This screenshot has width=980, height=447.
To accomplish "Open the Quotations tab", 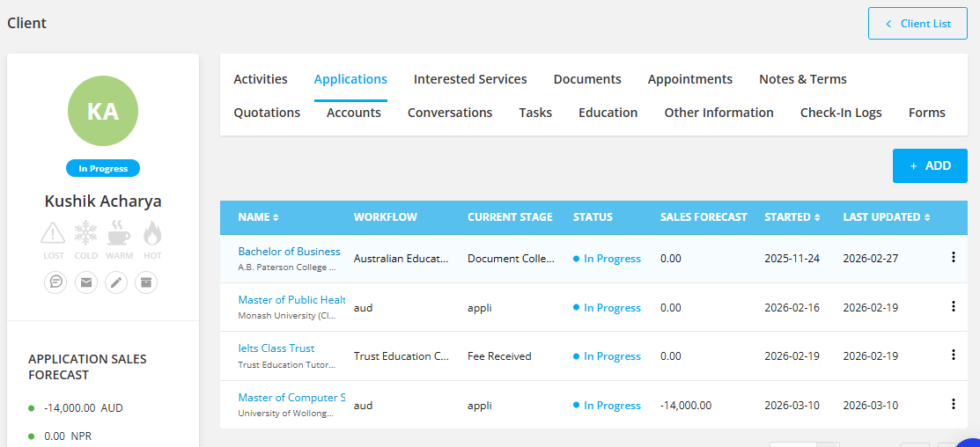I will pyautogui.click(x=267, y=113).
